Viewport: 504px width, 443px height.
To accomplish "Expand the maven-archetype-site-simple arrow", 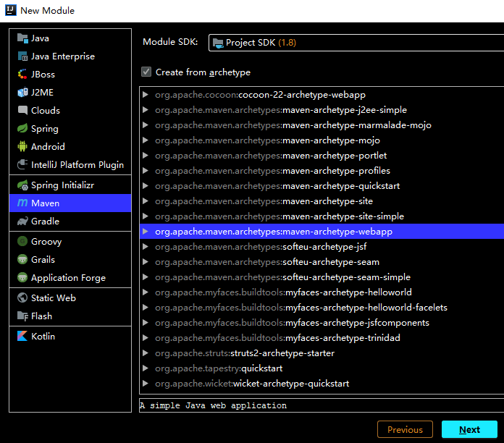I will [146, 216].
